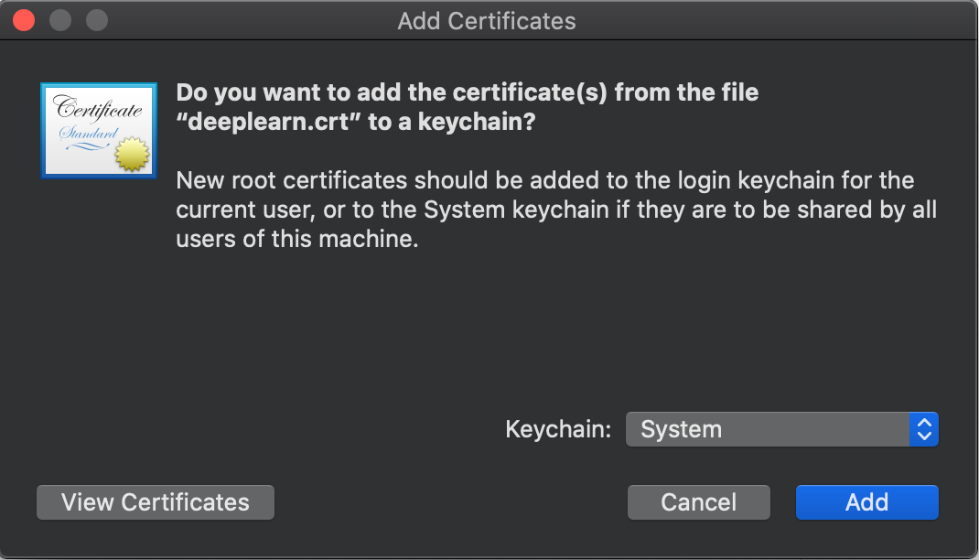The image size is (979, 560).
Task: Click the bold question heading text
Action: click(467, 107)
